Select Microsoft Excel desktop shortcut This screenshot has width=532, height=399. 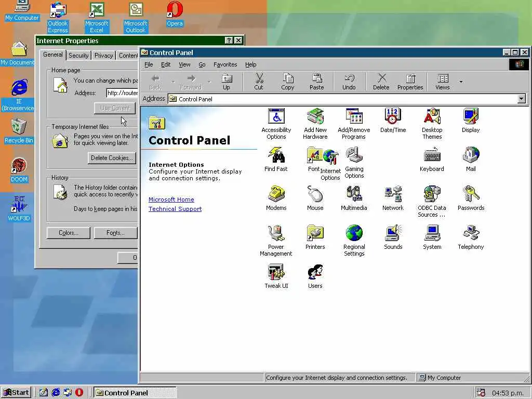(97, 17)
